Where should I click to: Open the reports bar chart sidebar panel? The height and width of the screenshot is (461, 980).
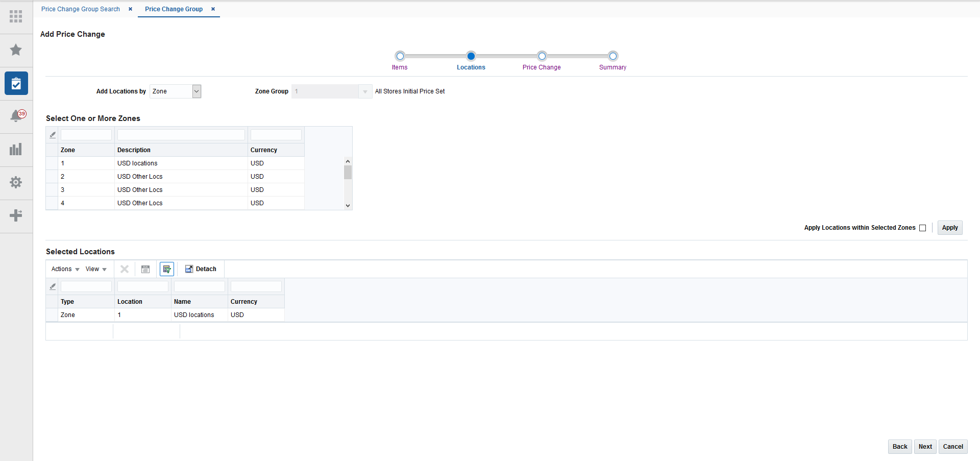click(16, 150)
